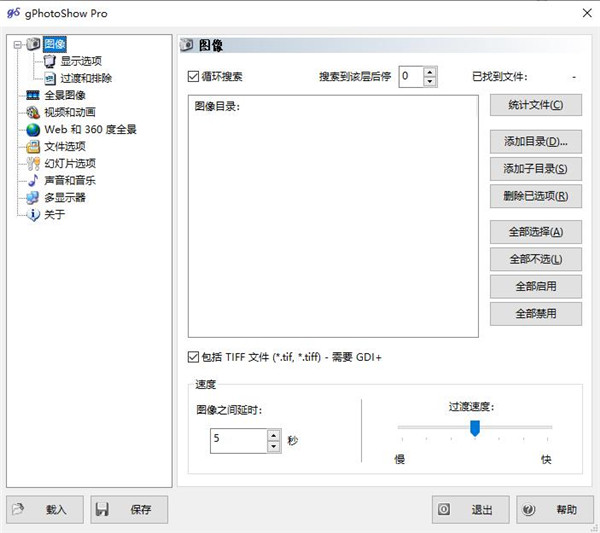Select 显示选项 in the tree
600x533 pixels.
(x=80, y=61)
